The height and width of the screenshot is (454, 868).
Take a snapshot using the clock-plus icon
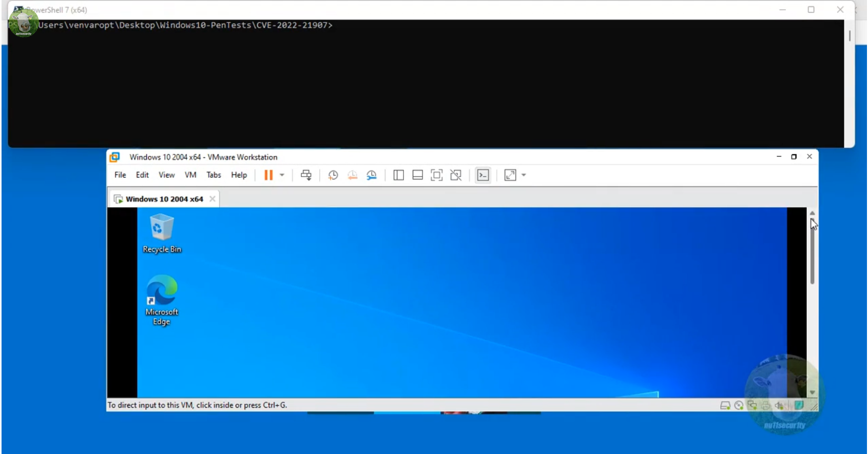(x=333, y=175)
